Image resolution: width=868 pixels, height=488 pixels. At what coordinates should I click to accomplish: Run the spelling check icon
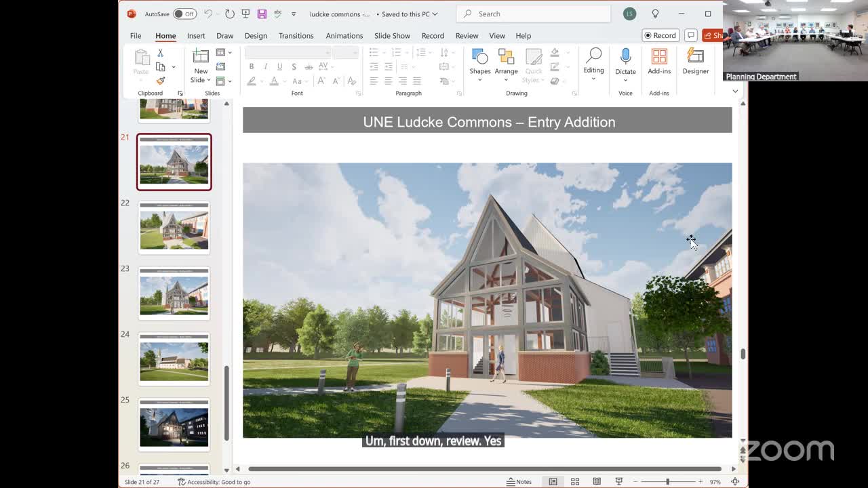pyautogui.click(x=277, y=14)
